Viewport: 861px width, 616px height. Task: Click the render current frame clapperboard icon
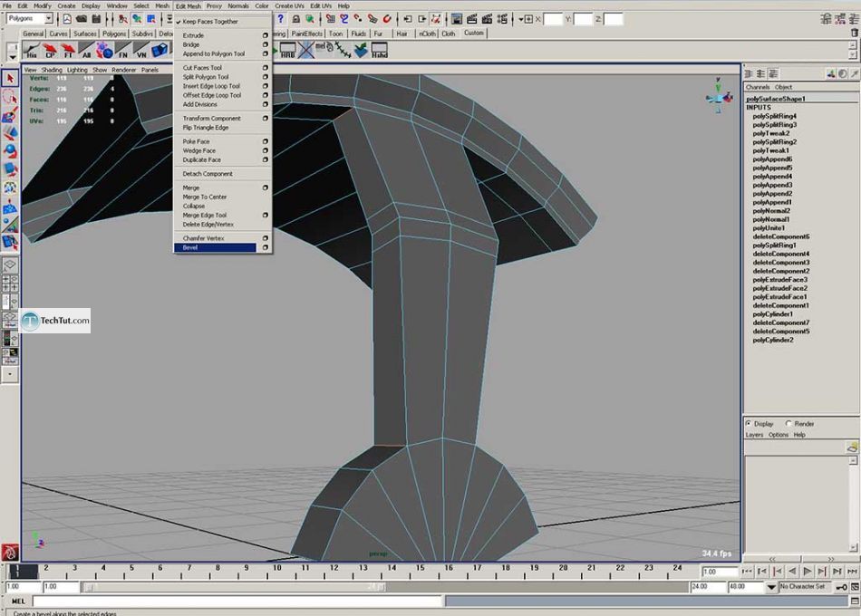point(471,19)
